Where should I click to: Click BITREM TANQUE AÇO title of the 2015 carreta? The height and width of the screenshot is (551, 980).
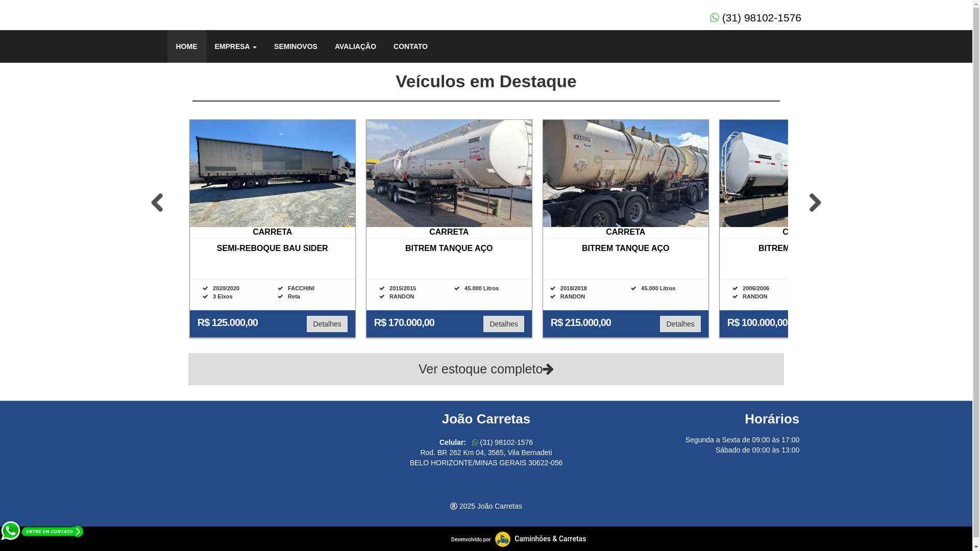pos(449,248)
